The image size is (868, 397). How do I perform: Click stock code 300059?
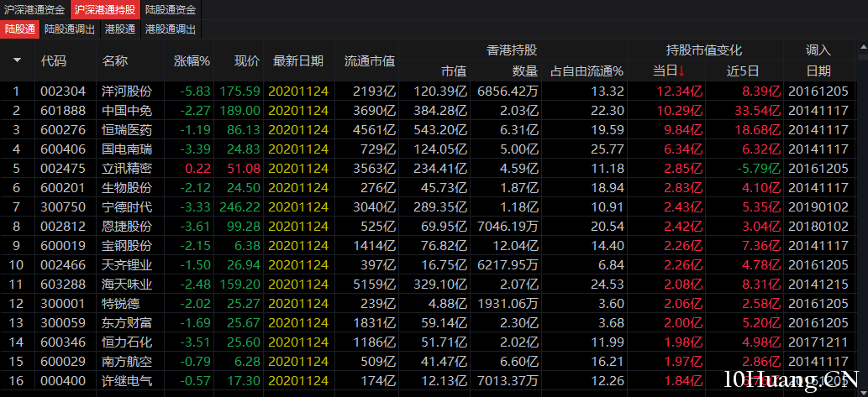coord(63,323)
